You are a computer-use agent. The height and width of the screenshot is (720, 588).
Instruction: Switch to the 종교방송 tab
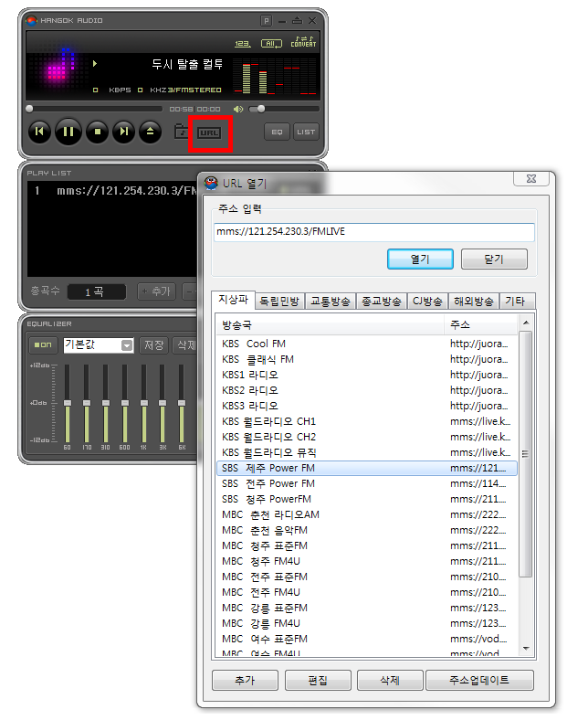381,302
